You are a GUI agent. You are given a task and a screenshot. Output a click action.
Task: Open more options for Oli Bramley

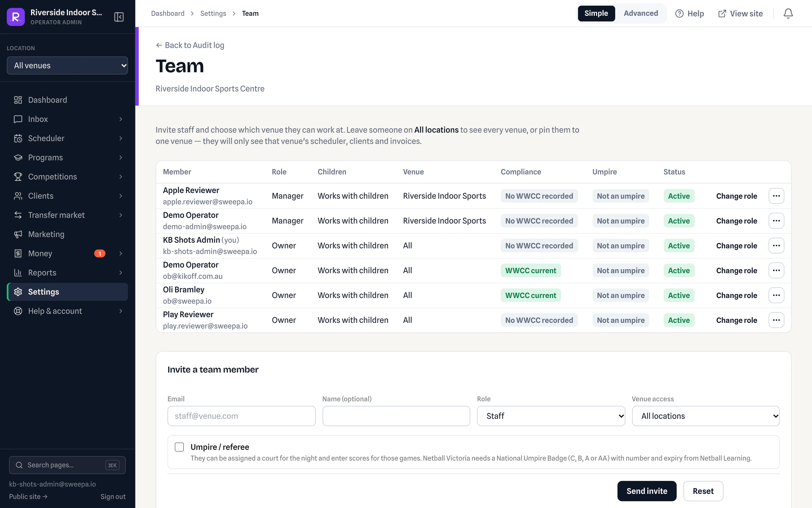[776, 295]
